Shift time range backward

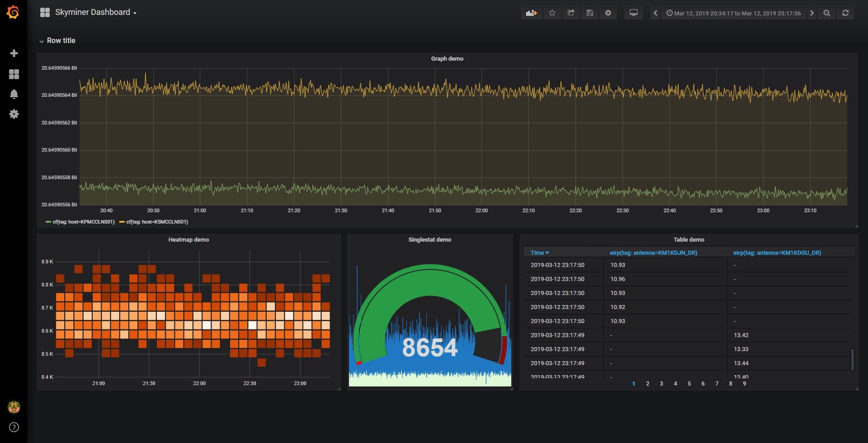656,13
